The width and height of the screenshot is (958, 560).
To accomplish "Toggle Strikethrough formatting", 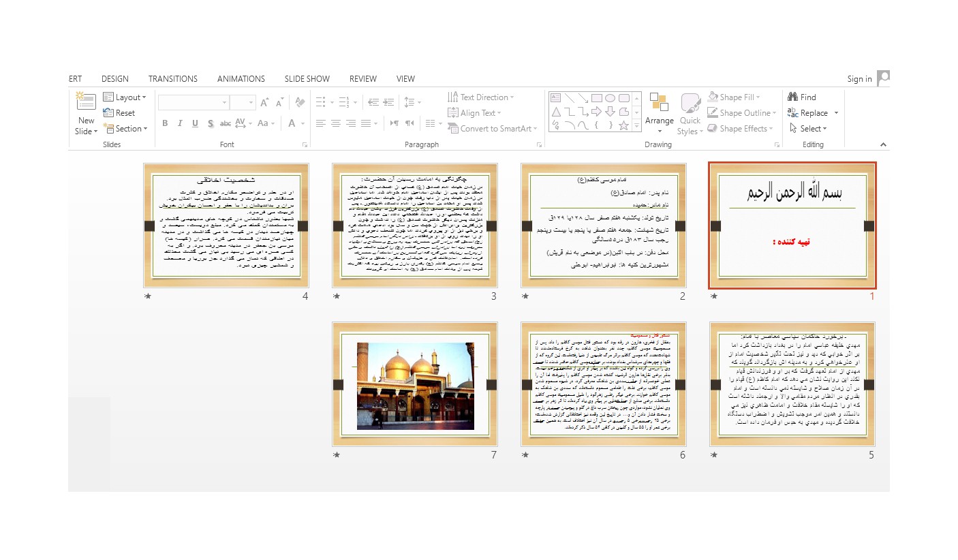I will [x=226, y=123].
